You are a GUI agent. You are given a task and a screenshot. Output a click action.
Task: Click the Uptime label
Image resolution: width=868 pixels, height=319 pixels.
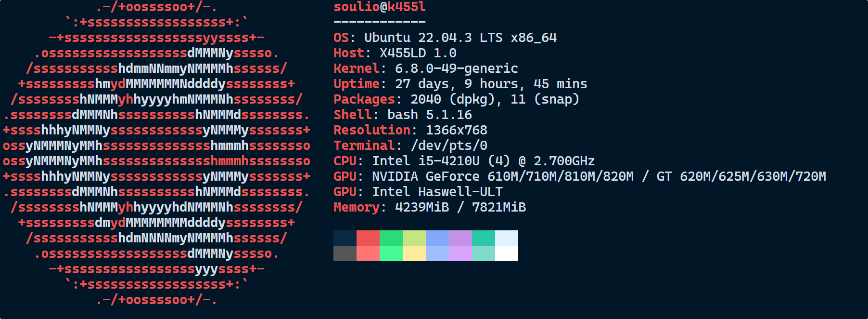(x=357, y=84)
